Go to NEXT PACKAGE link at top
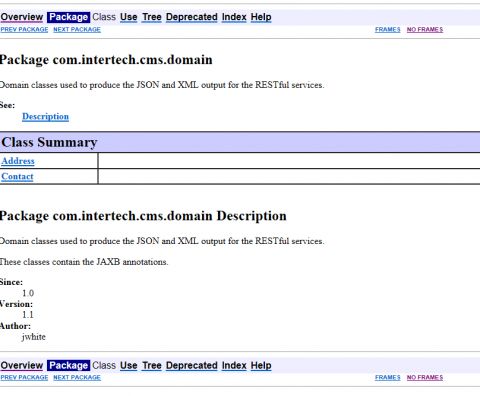The width and height of the screenshot is (480, 396). [x=77, y=30]
